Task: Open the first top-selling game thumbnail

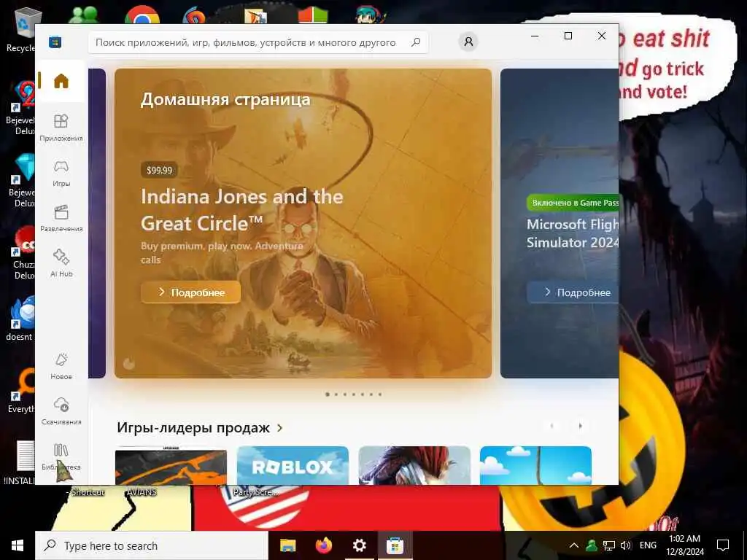Action: (x=171, y=465)
